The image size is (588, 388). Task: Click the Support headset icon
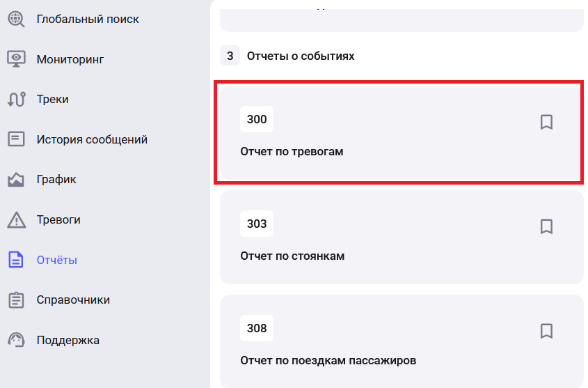16,341
